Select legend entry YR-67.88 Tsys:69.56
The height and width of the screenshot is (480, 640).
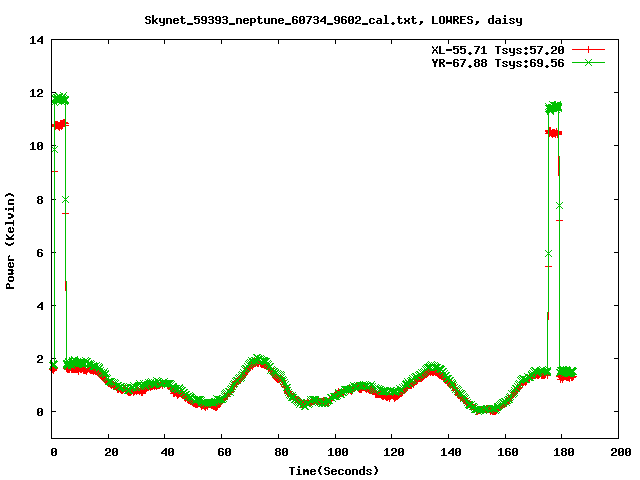click(498, 63)
